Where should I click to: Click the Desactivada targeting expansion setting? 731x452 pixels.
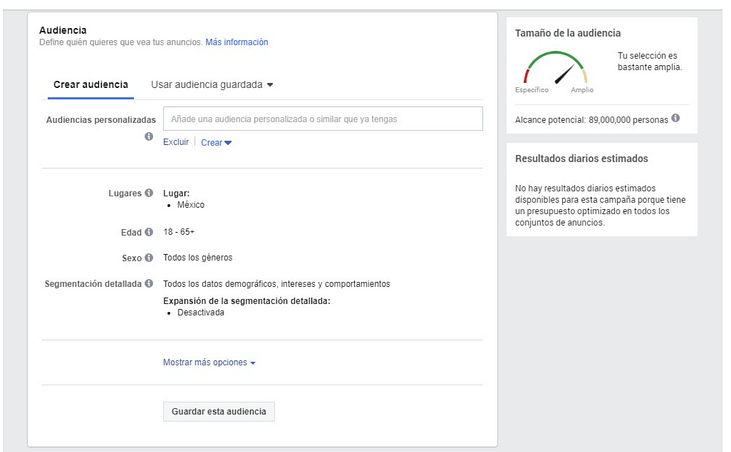click(x=201, y=312)
